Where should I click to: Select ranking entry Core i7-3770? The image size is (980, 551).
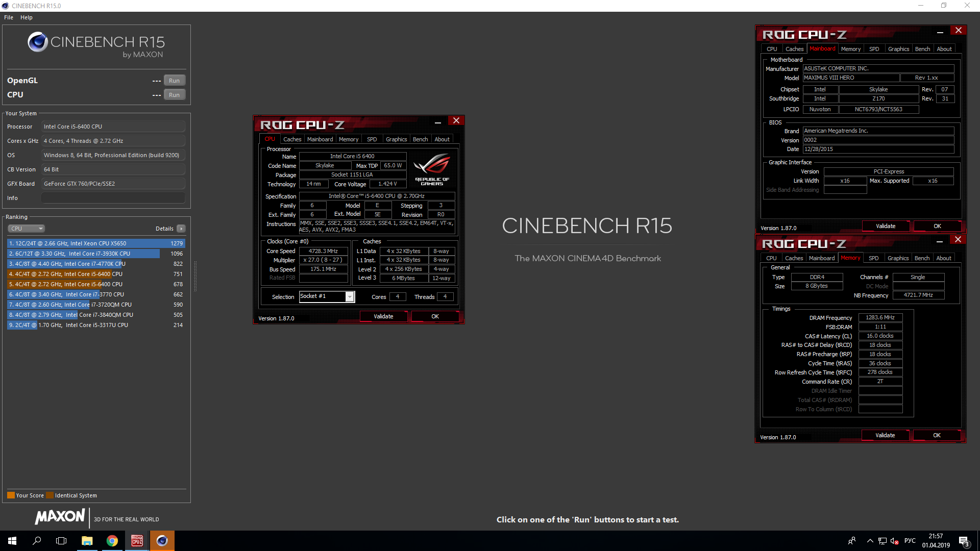[96, 294]
